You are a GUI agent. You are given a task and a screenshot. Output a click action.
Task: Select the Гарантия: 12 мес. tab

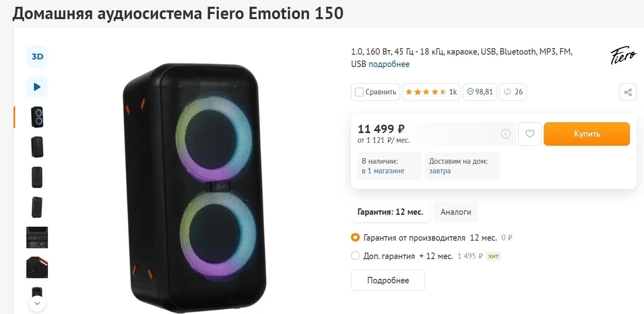point(390,212)
